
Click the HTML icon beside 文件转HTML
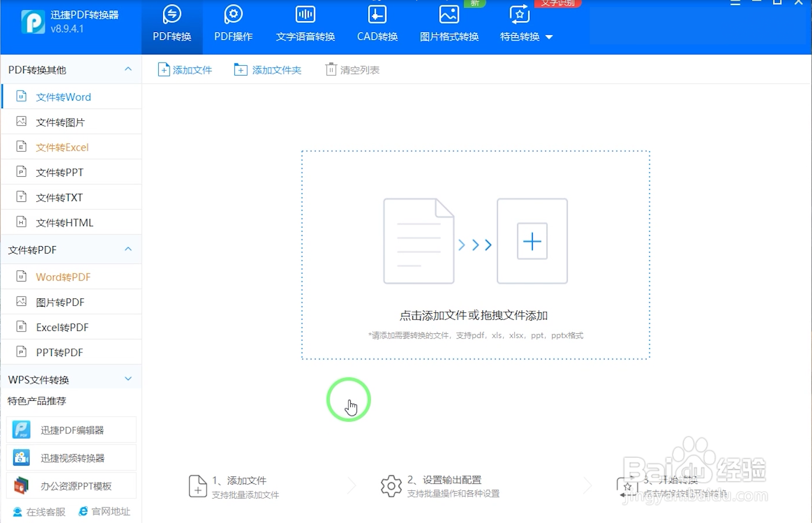tap(22, 221)
